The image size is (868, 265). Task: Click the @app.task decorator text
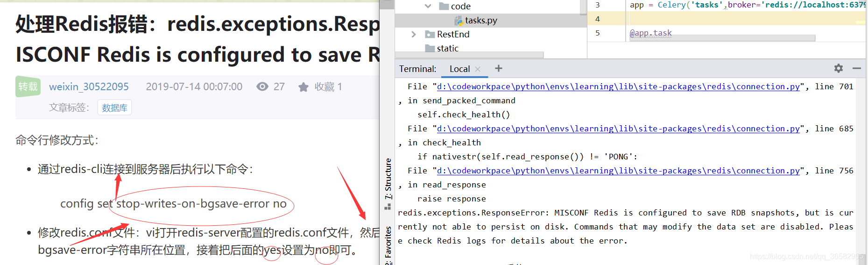tap(650, 33)
